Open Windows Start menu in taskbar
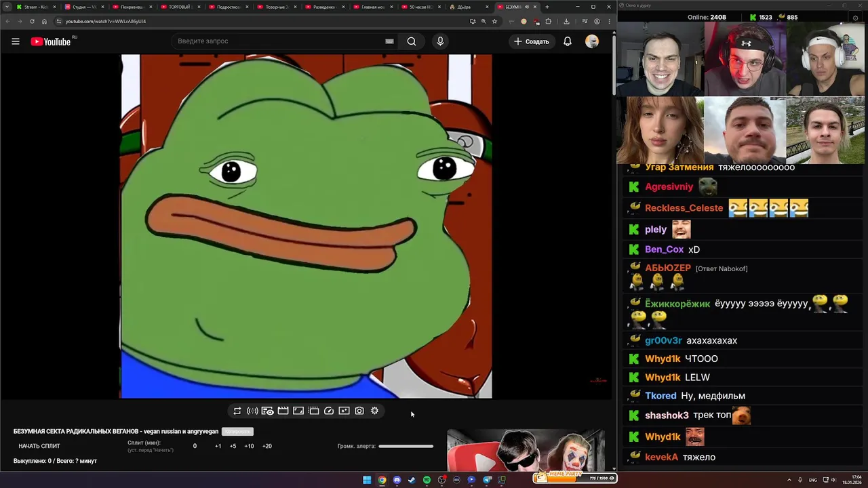Image resolution: width=868 pixels, height=488 pixels. click(367, 480)
